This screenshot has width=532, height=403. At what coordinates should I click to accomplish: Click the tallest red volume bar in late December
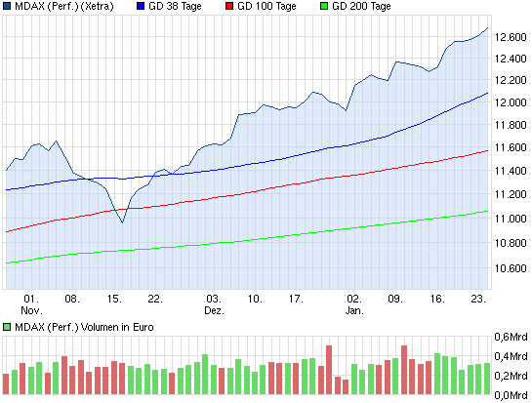coord(329,370)
